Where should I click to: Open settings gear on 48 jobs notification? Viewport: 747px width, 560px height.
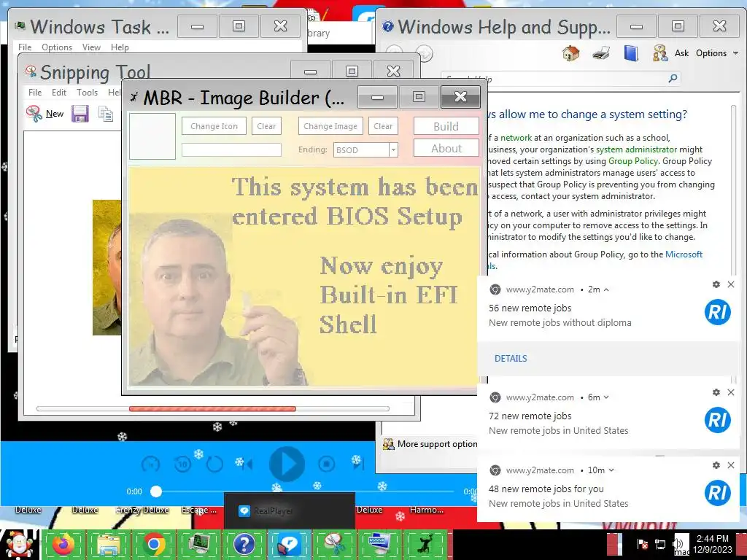coord(716,465)
